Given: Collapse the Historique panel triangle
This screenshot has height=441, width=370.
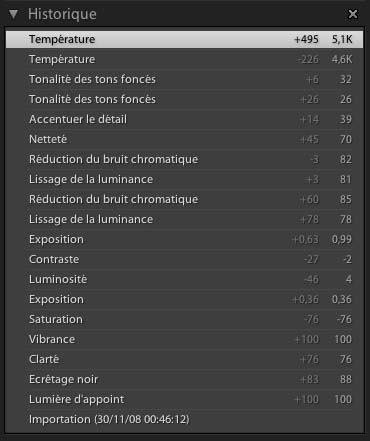Looking at the screenshot, I should (13, 14).
